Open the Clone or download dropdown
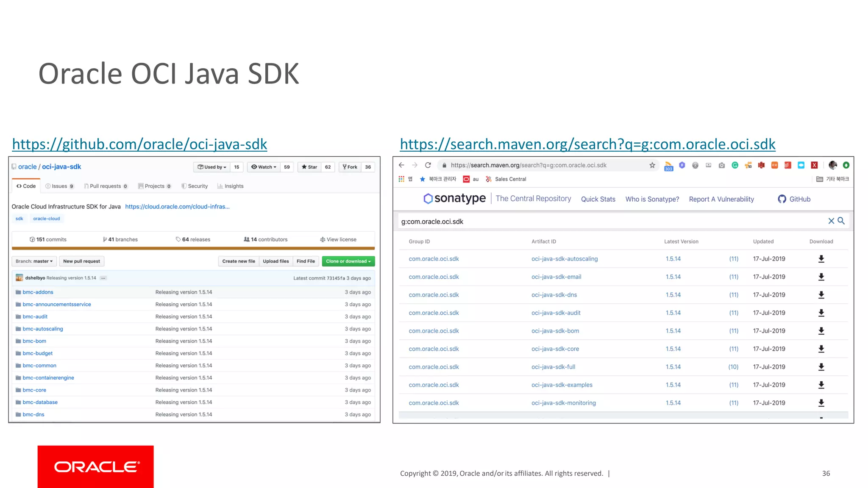This screenshot has width=868, height=488. [348, 261]
